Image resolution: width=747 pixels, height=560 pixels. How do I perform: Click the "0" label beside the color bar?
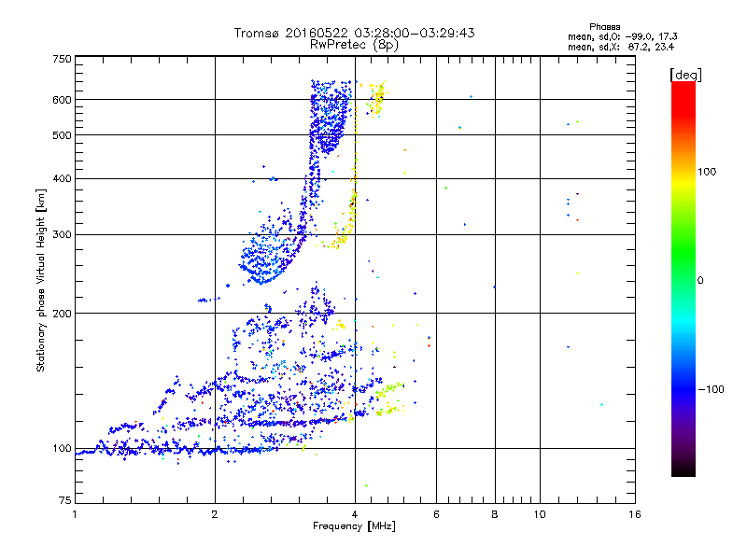coord(700,281)
